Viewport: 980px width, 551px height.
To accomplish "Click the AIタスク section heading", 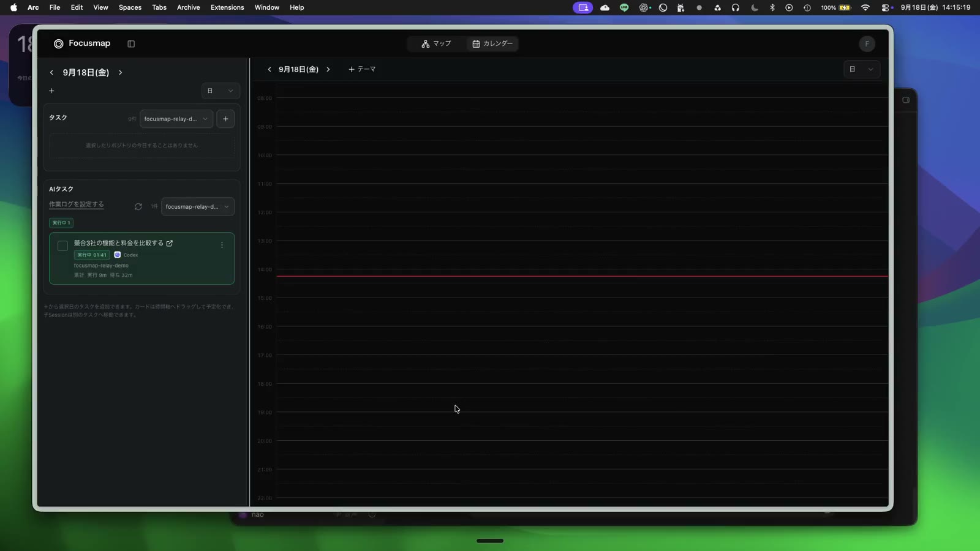I will click(61, 189).
